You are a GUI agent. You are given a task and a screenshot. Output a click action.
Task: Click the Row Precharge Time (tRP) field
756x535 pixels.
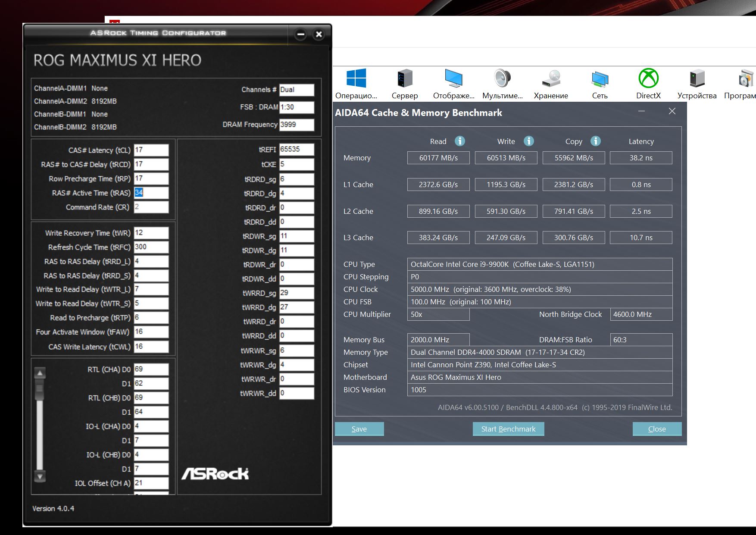151,178
